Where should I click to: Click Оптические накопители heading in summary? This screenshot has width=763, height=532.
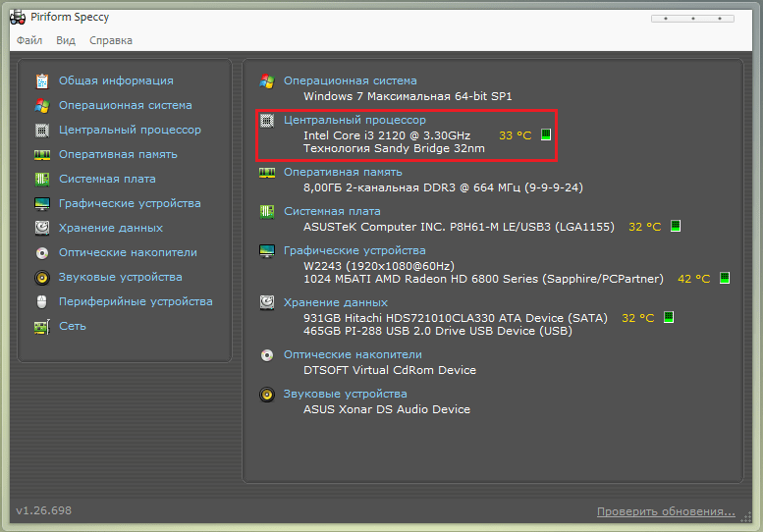(x=353, y=354)
